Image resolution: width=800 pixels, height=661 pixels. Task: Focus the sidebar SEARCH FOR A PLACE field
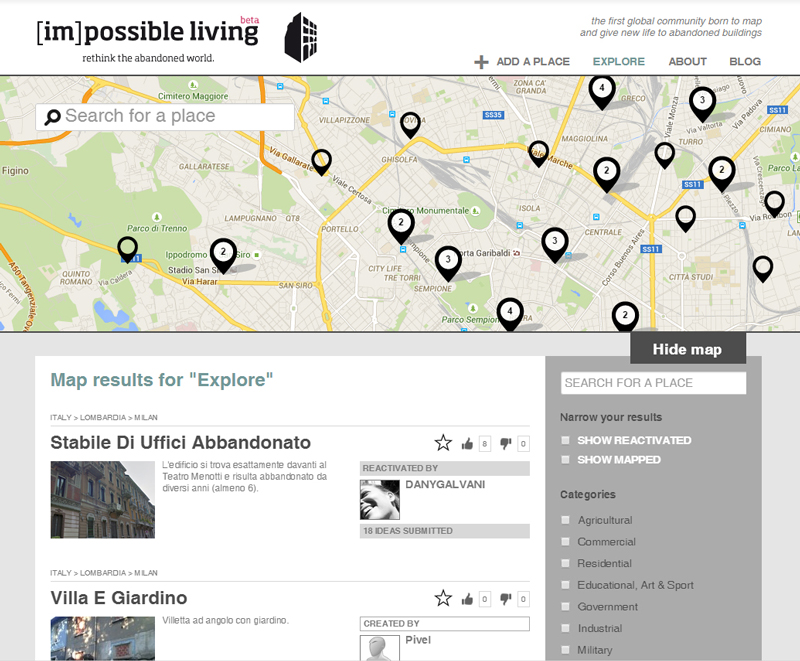click(653, 383)
